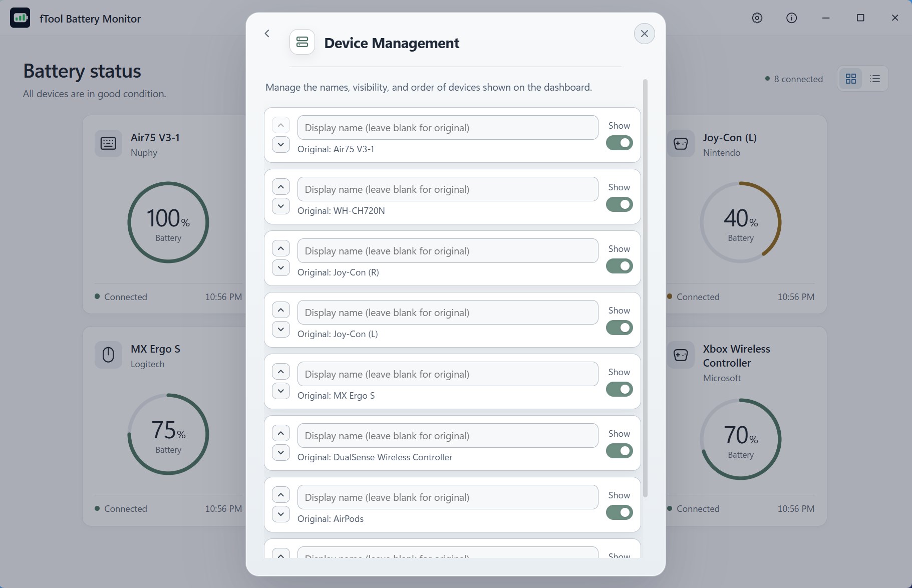Click the "MX Ergo S" card title

tap(155, 349)
